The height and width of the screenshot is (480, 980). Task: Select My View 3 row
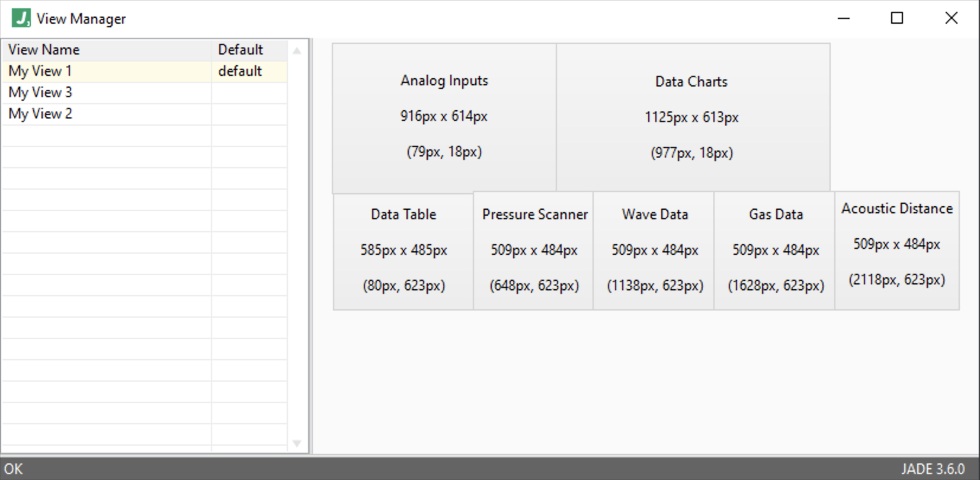point(145,92)
